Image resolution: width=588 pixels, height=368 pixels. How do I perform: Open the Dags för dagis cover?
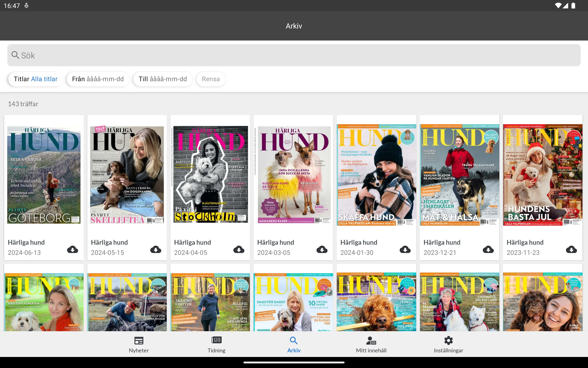[293, 302]
